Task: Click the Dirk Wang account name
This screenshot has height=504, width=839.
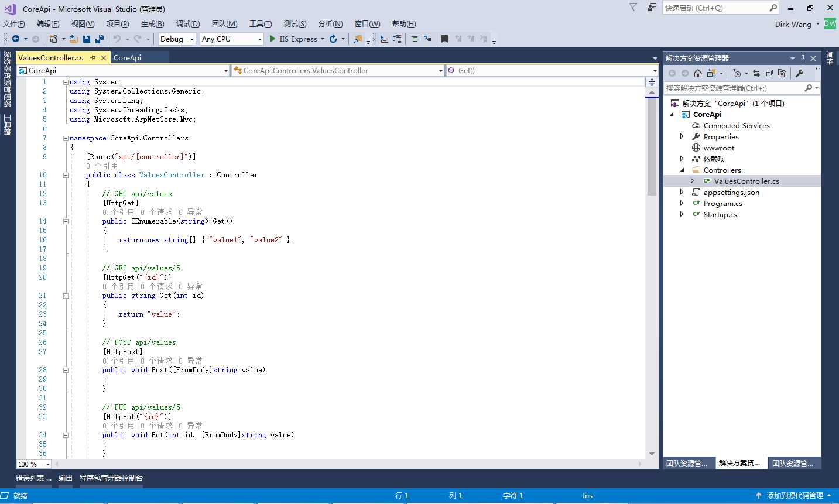Action: coord(793,24)
